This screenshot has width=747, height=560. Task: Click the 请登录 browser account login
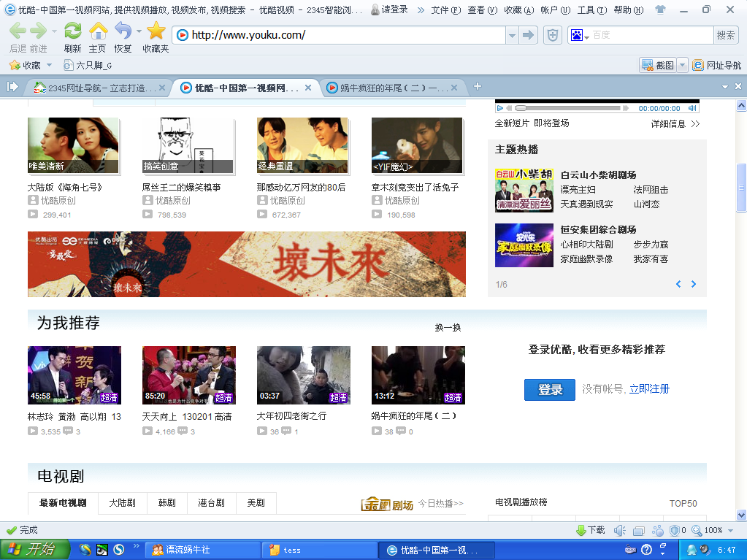[x=390, y=9]
